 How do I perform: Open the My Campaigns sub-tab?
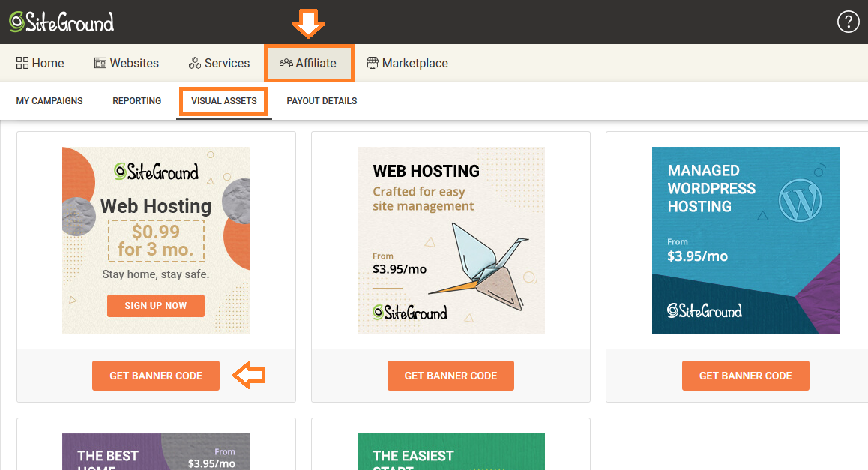(49, 100)
